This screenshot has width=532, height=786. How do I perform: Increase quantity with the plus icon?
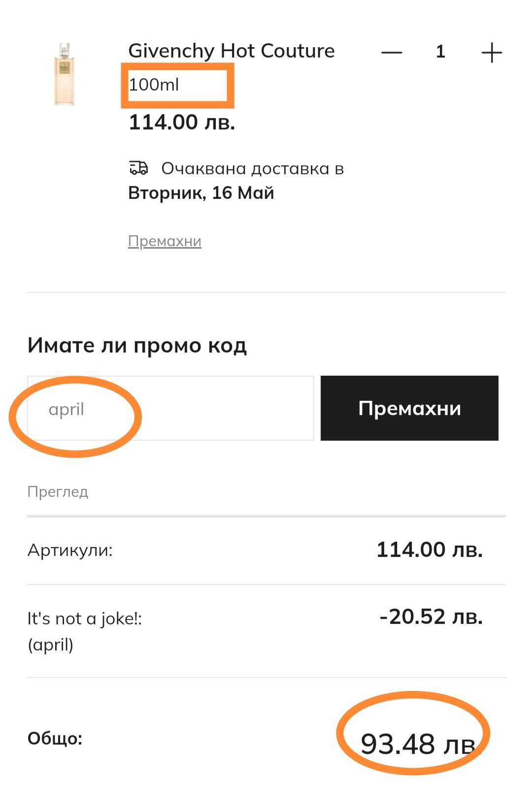click(491, 52)
